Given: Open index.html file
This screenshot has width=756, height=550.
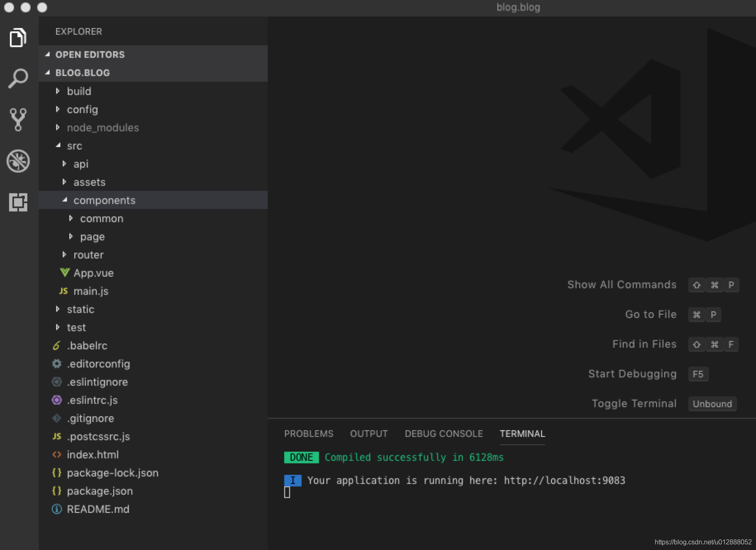Looking at the screenshot, I should coord(153,454).
